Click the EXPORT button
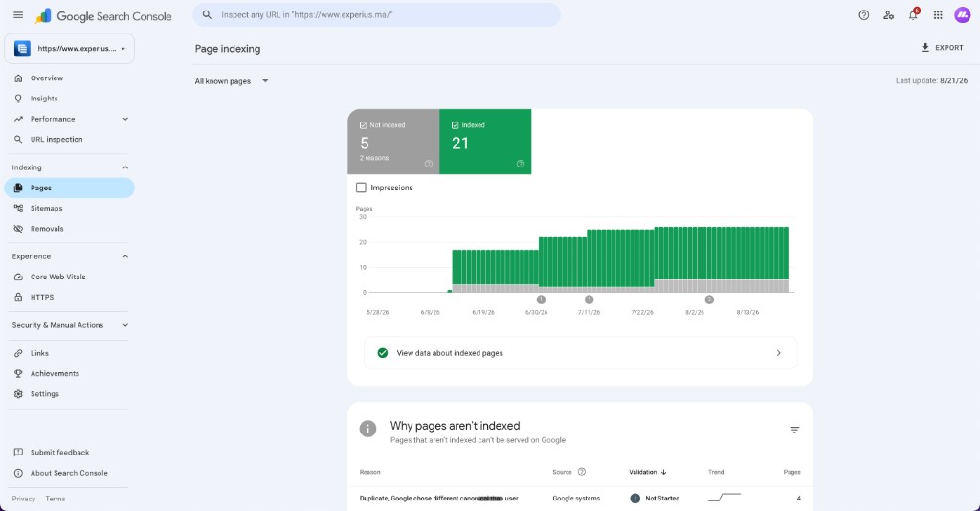Image resolution: width=980 pixels, height=511 pixels. (942, 48)
